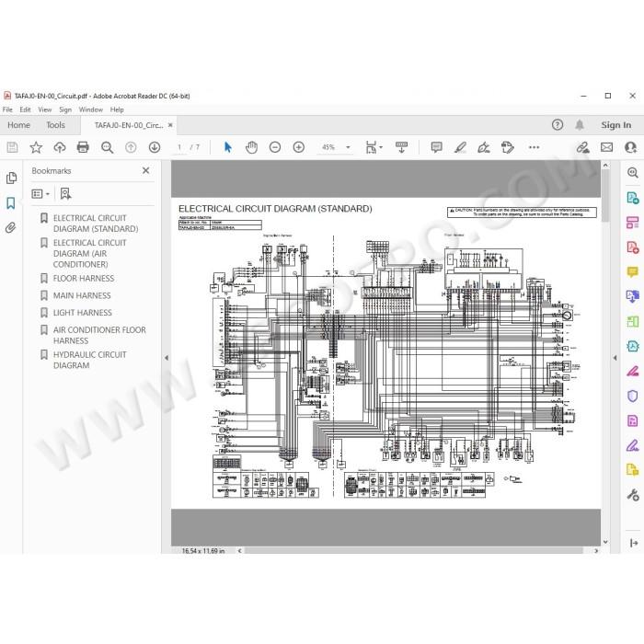Choose the Hand pan tool
Screen dimensions: 644x644
[251, 147]
